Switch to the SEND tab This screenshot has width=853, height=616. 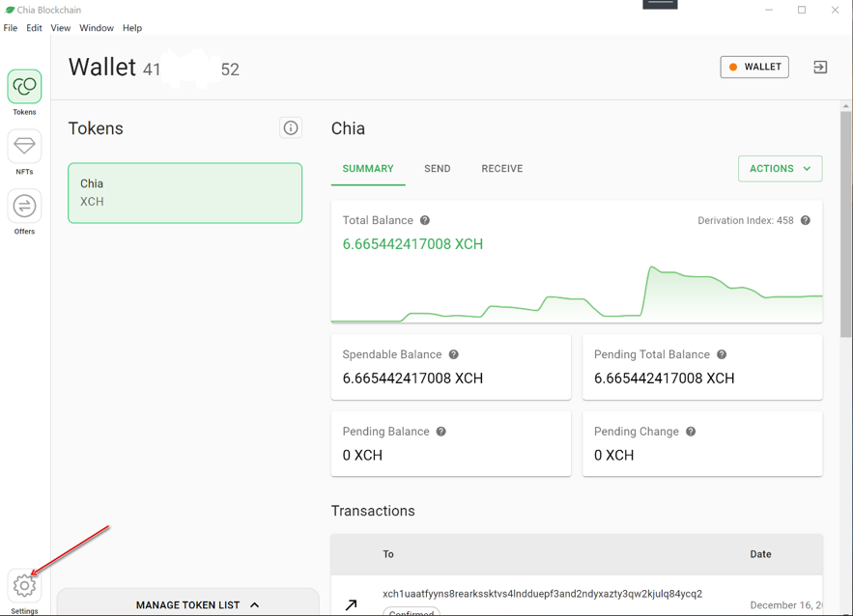pyautogui.click(x=438, y=169)
